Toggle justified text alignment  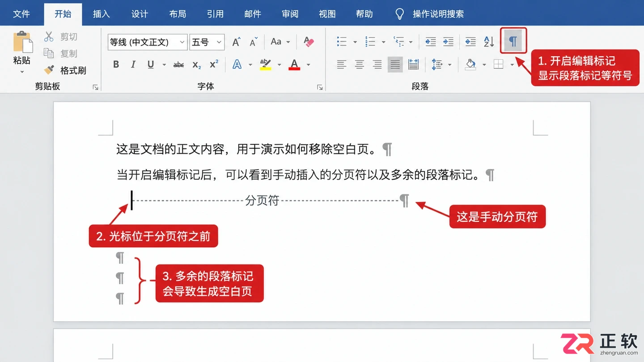coord(395,64)
